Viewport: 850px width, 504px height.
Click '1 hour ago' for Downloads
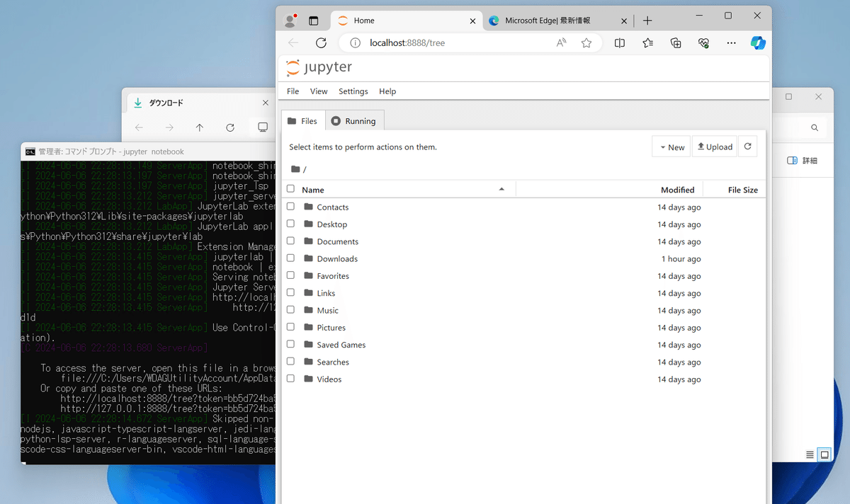click(681, 259)
